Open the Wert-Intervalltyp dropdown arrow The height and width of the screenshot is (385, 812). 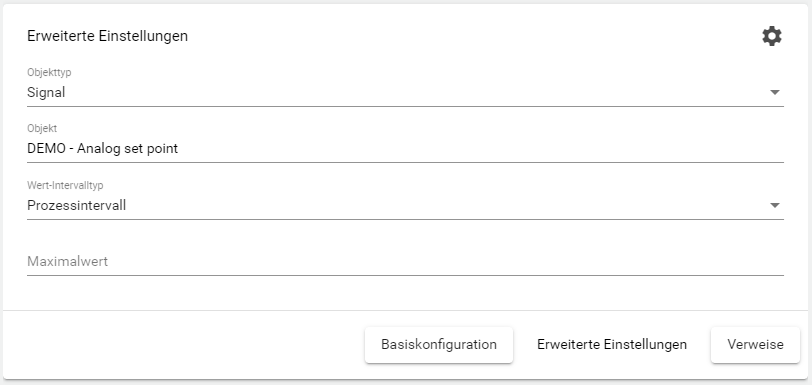point(775,205)
